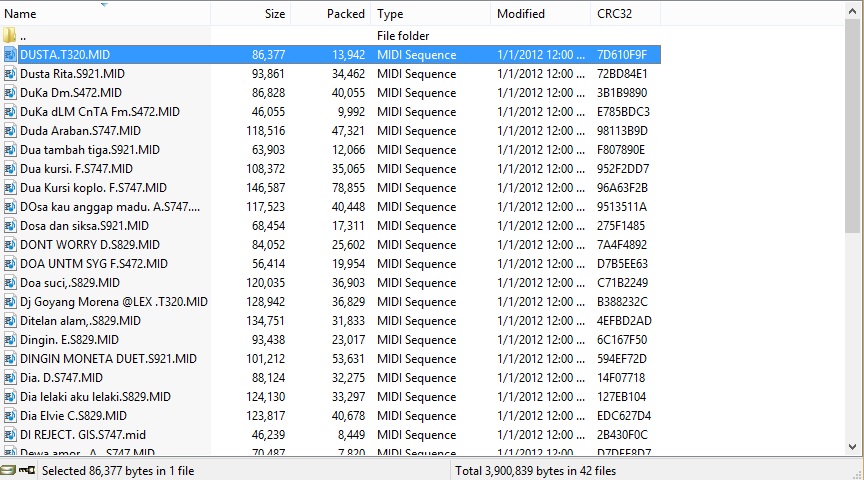Click the icon of Dosa dan siksa.S921.MID
This screenshot has width=864, height=480.
click(10, 225)
